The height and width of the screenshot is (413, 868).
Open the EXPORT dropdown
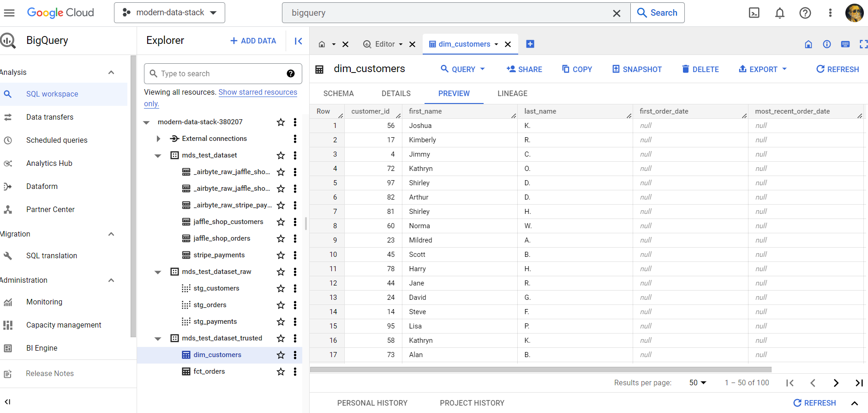point(763,69)
